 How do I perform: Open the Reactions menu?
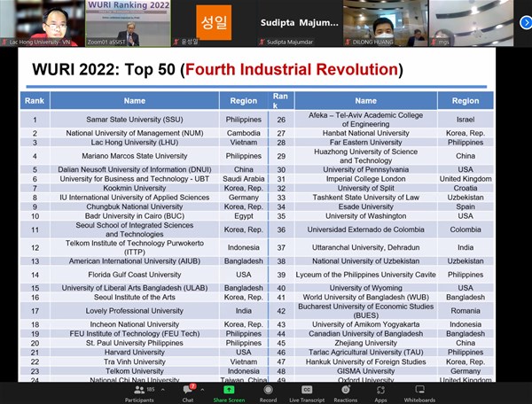345,392
